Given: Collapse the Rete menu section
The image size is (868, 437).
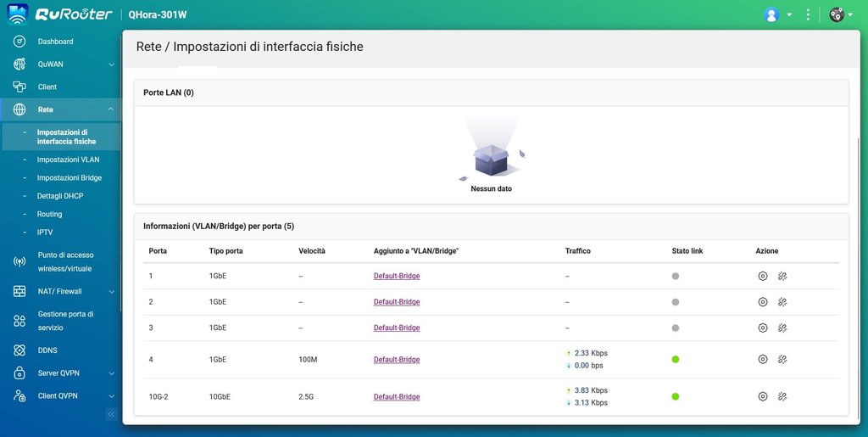Looking at the screenshot, I should pos(111,109).
